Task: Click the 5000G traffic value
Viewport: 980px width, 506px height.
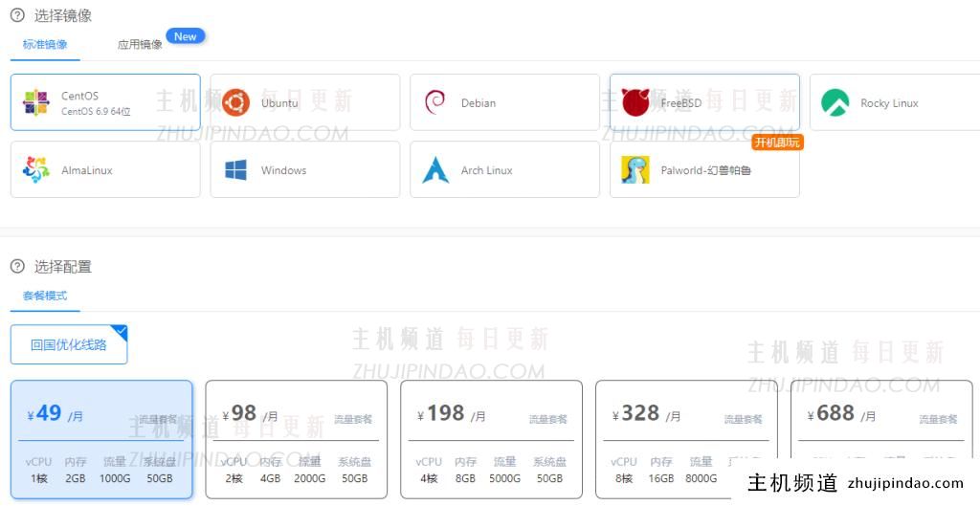Action: [505, 478]
